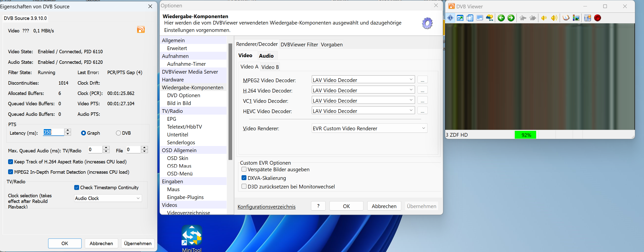Increase Latency value with up stepper
This screenshot has height=252, width=644.
[x=68, y=130]
